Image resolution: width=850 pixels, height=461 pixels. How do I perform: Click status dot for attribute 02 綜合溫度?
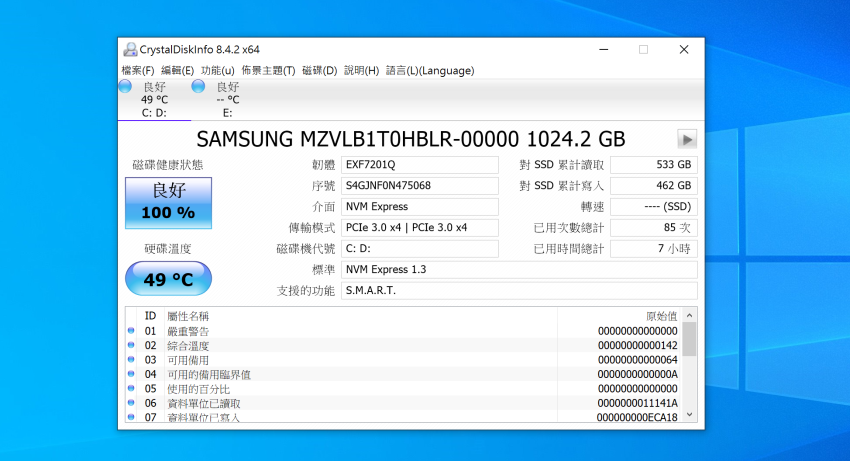coord(131,345)
